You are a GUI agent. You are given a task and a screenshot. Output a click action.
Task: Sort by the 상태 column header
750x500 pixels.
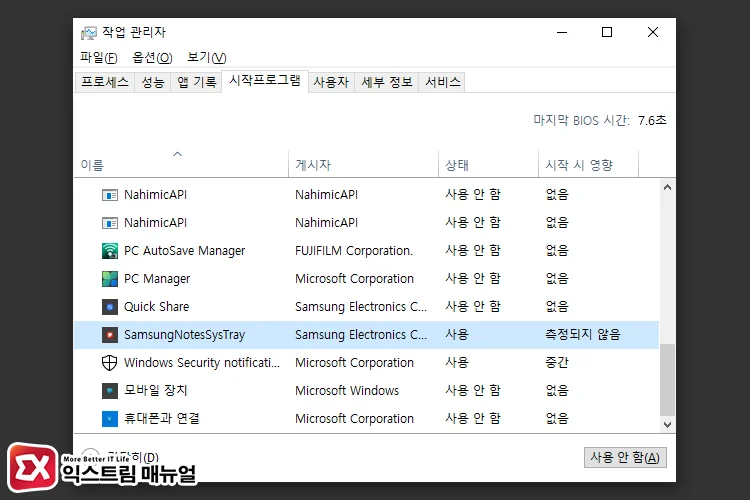pos(488,164)
